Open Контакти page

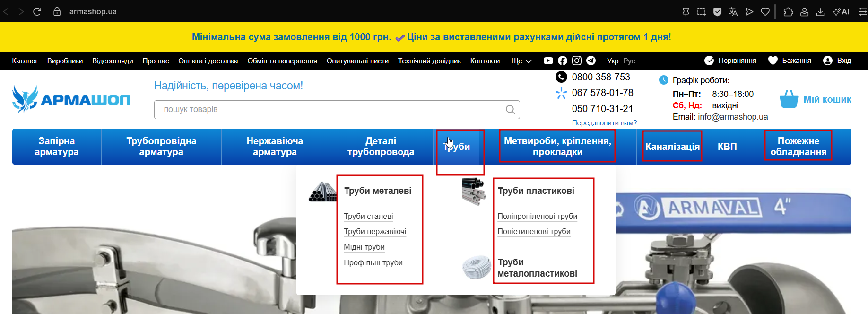pyautogui.click(x=485, y=61)
